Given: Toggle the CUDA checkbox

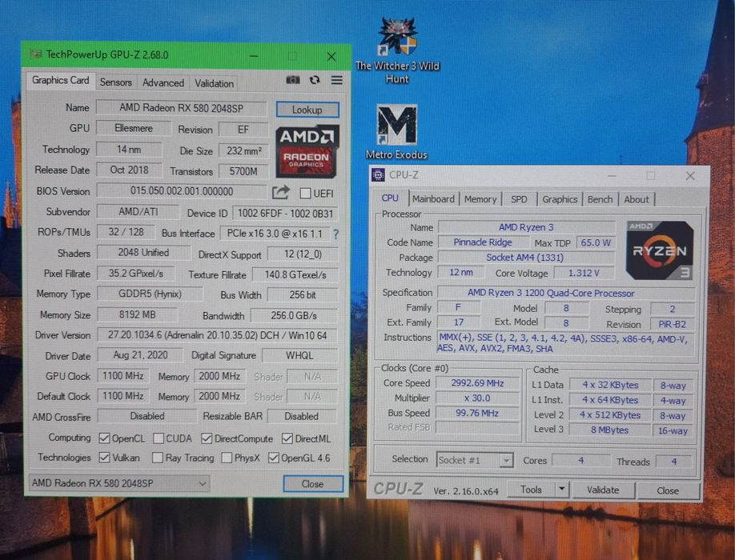Looking at the screenshot, I should click(159, 438).
